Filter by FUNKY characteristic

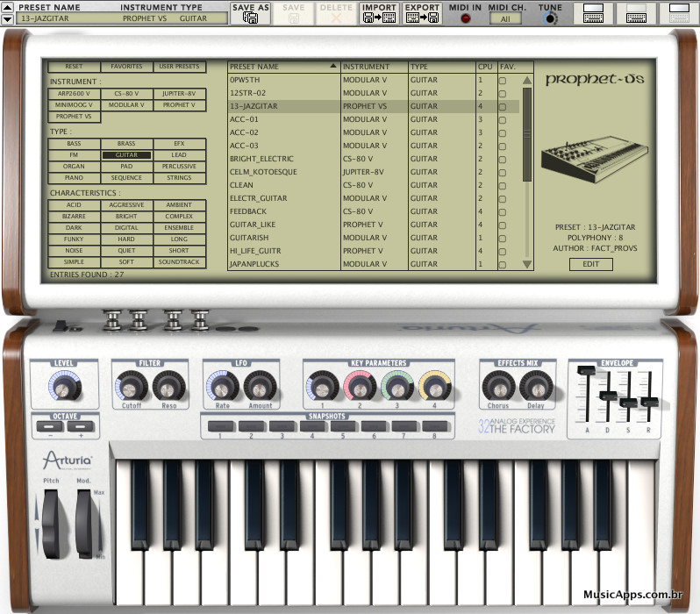pos(74,239)
